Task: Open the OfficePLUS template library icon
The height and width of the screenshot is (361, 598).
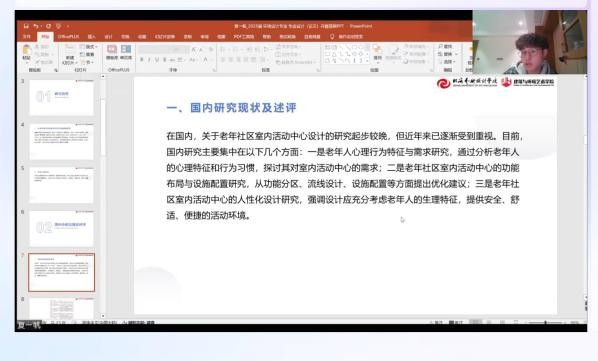Action: [x=126, y=51]
